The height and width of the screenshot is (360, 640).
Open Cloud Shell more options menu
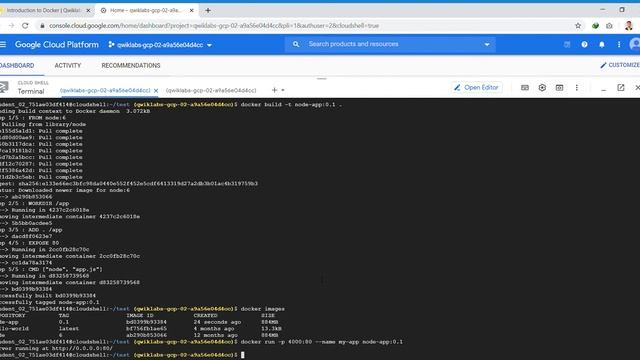click(576, 87)
